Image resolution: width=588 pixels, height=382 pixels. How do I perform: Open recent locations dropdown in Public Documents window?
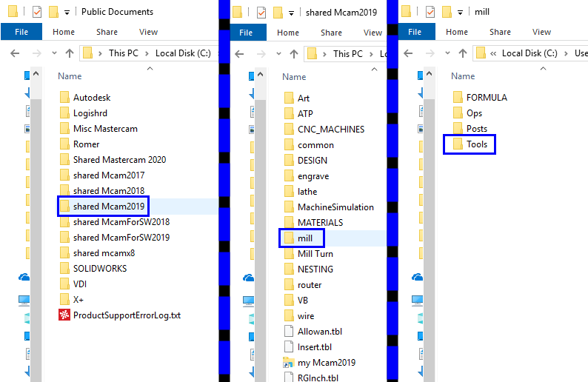tap(54, 53)
